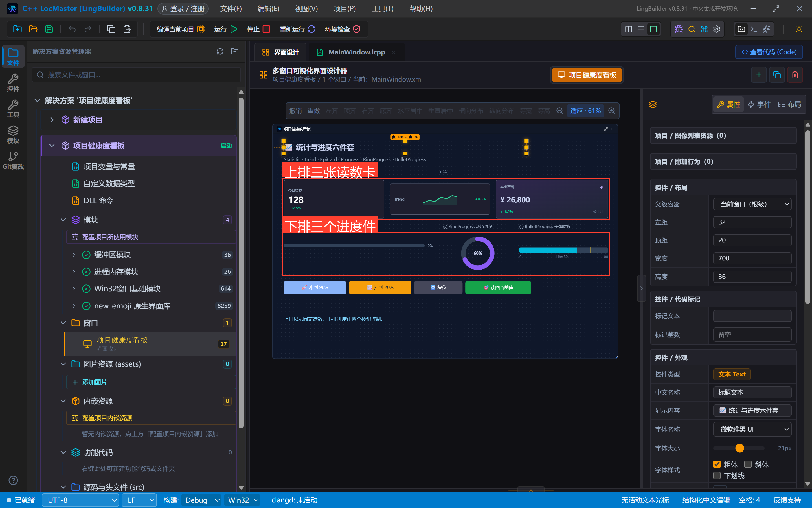The height and width of the screenshot is (508, 812).
Task: Click the 环境检查 button
Action: coord(343,29)
